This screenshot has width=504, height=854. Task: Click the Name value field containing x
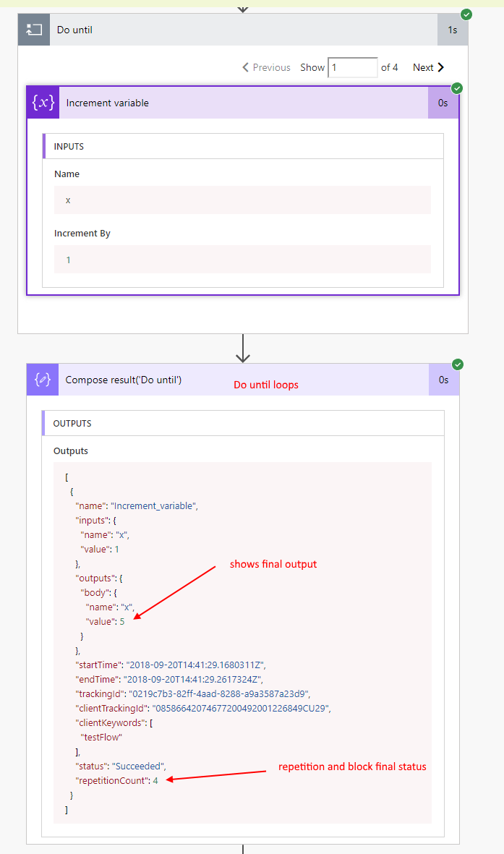pyautogui.click(x=242, y=200)
